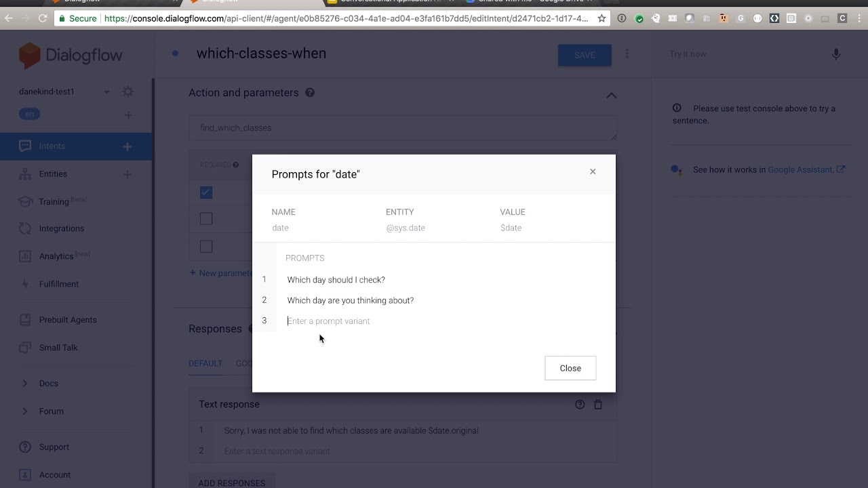Collapse the Action and parameters section
Viewport: 868px width, 488px height.
(x=611, y=96)
